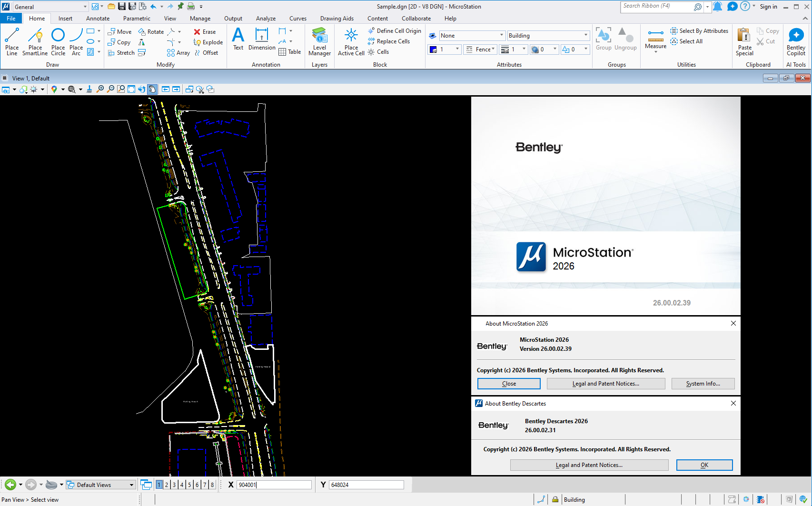Viewport: 812px width, 506px height.
Task: Click OK in About Bentley Descartes
Action: [704, 465]
